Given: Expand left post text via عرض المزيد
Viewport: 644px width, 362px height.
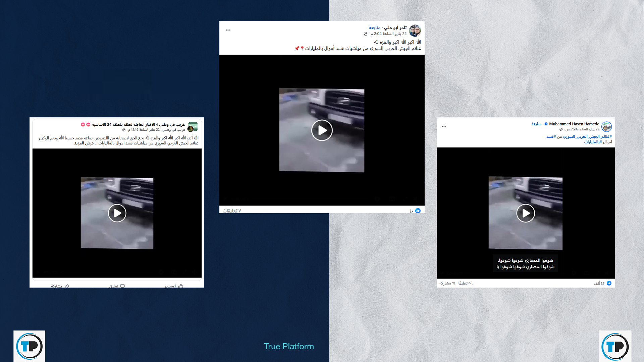Looking at the screenshot, I should [x=84, y=143].
